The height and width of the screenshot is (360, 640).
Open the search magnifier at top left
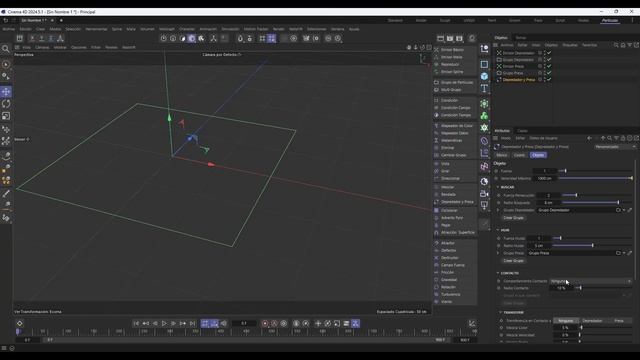click(x=6, y=49)
